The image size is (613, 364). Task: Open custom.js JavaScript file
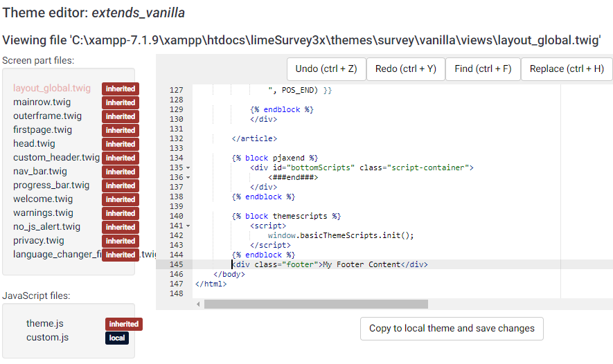[x=47, y=338]
